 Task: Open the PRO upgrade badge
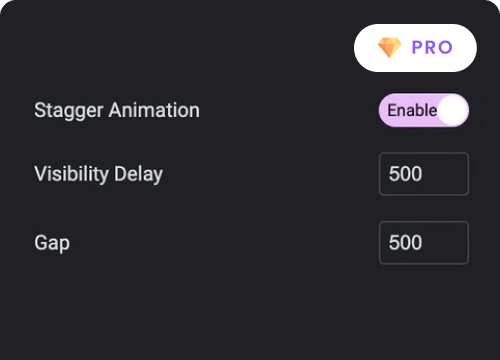pos(415,48)
